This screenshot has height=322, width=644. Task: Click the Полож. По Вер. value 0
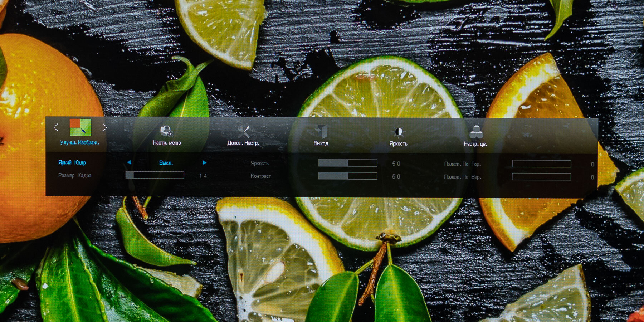click(592, 177)
